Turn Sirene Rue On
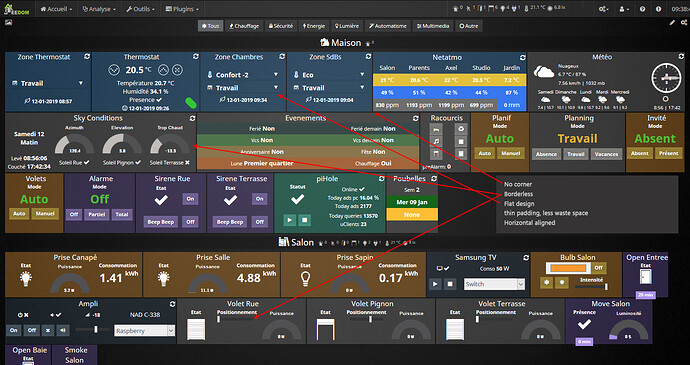This screenshot has height=365, width=690. coord(190,199)
